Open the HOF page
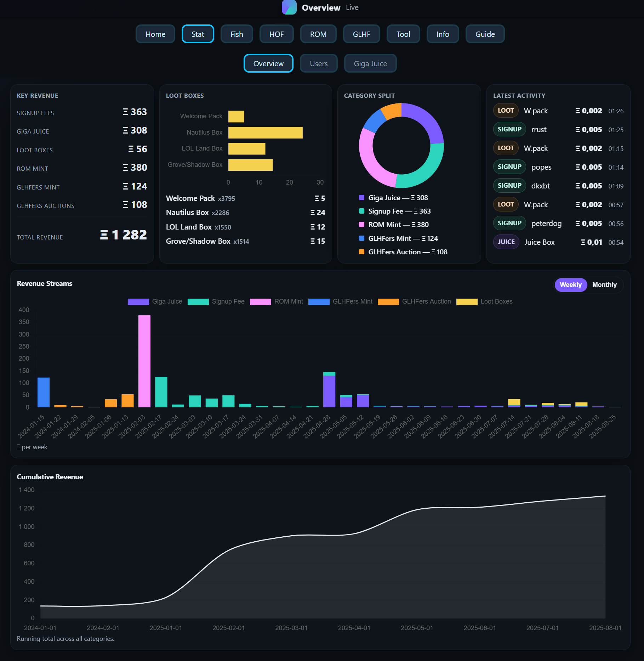This screenshot has width=644, height=661. pyautogui.click(x=276, y=34)
